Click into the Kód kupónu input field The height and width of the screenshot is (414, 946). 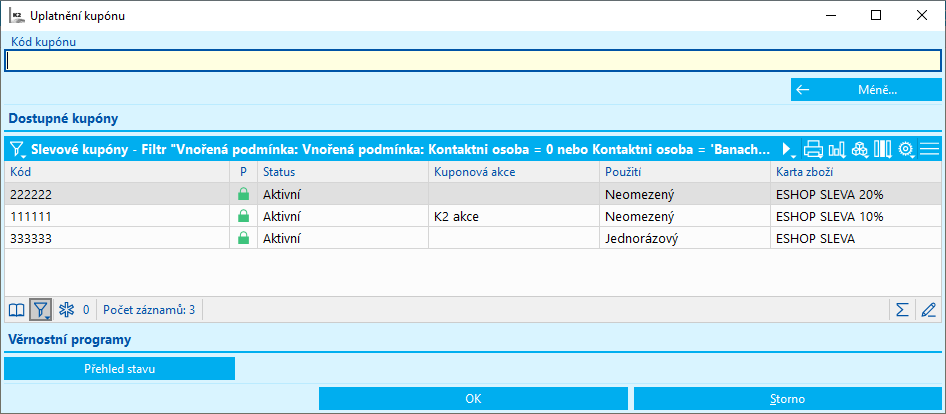point(472,61)
